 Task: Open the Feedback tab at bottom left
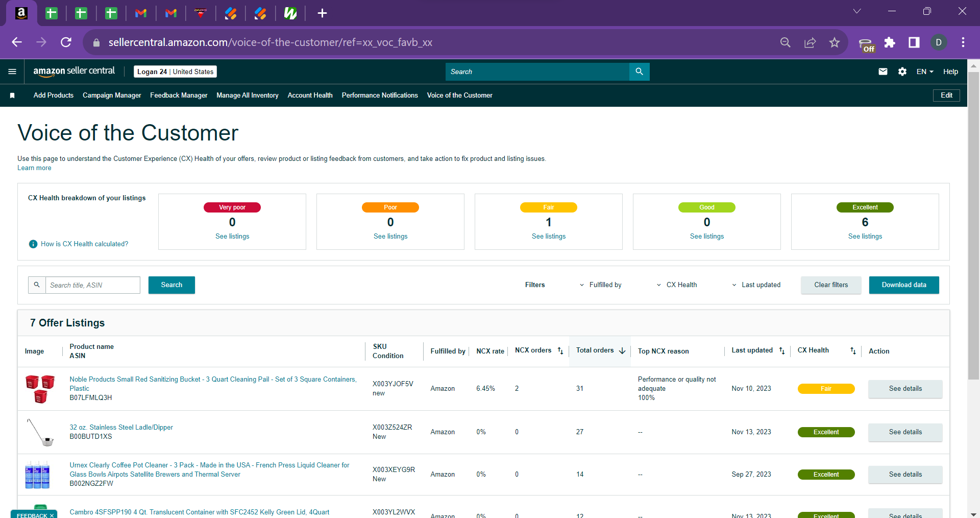34,514
